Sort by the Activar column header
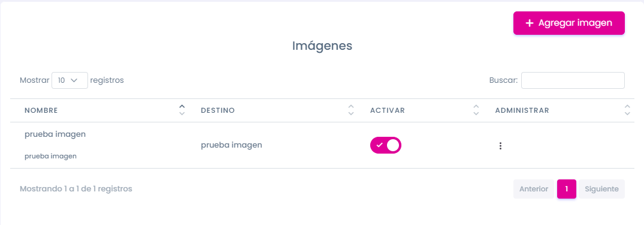The height and width of the screenshot is (225, 644). coord(388,110)
